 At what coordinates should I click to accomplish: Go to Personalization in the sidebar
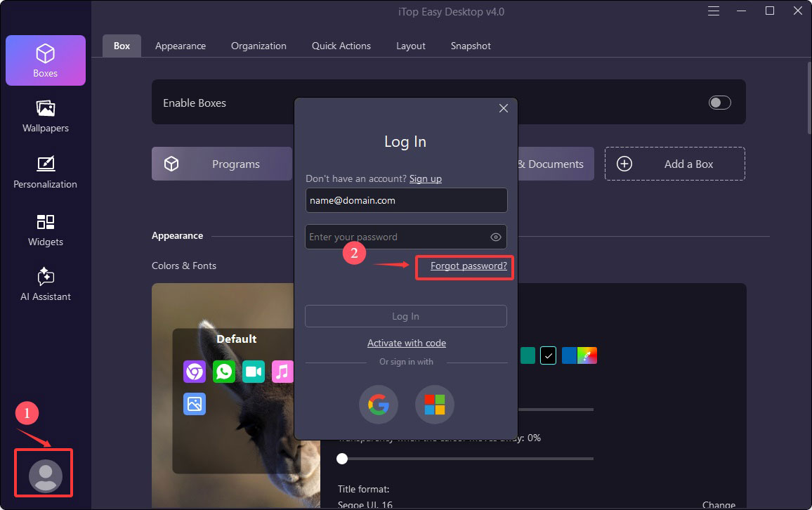45,172
